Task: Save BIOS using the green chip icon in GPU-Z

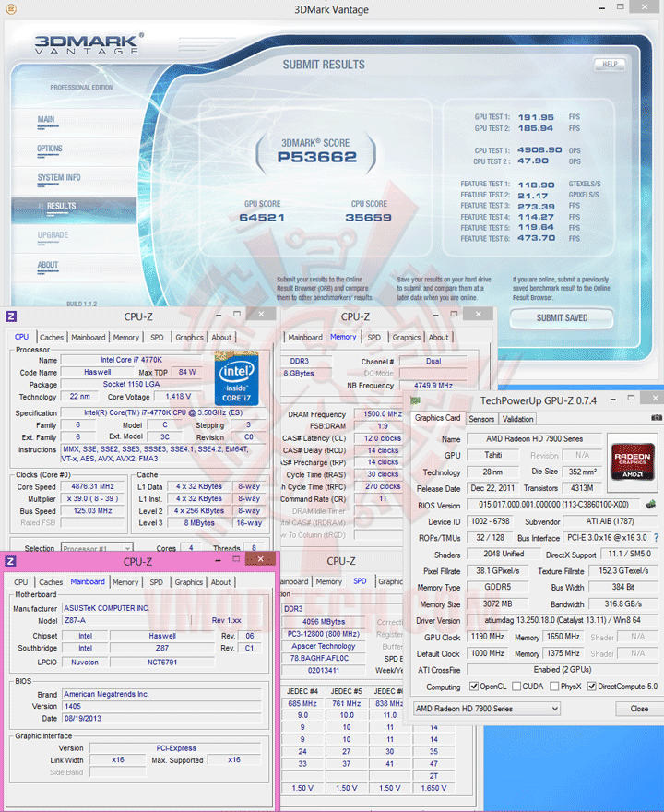Action: (x=650, y=504)
